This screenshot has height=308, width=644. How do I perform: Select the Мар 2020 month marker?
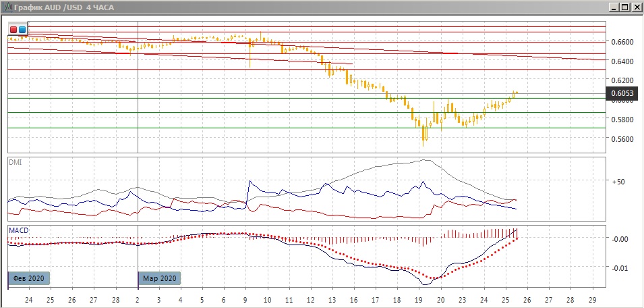(x=160, y=278)
